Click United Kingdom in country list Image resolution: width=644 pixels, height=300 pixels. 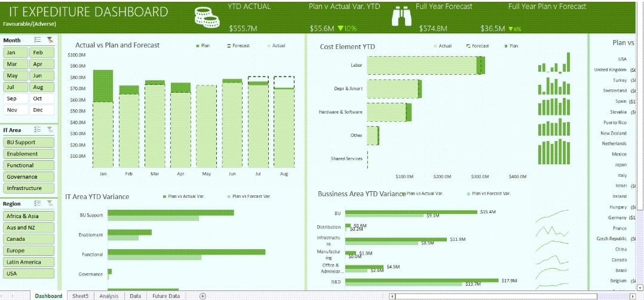611,70
